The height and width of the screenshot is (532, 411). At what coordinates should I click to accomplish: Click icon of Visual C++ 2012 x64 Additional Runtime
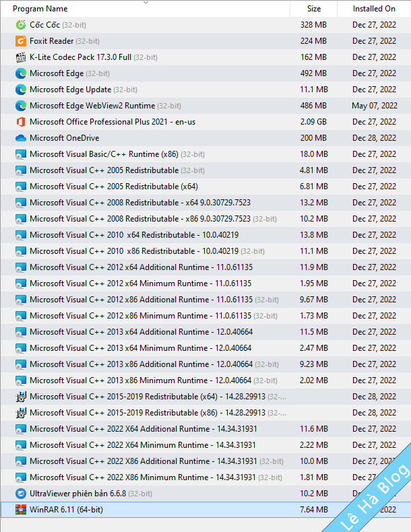[21, 267]
